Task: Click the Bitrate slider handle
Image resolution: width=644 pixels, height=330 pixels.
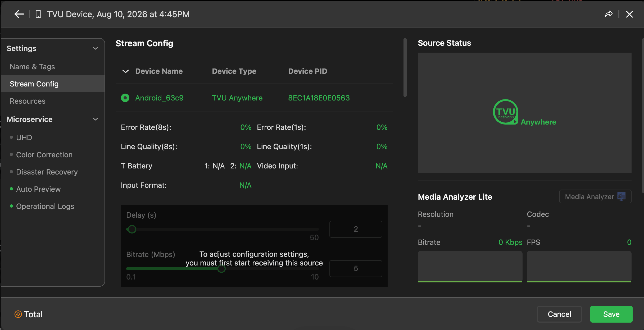Action: point(221,269)
